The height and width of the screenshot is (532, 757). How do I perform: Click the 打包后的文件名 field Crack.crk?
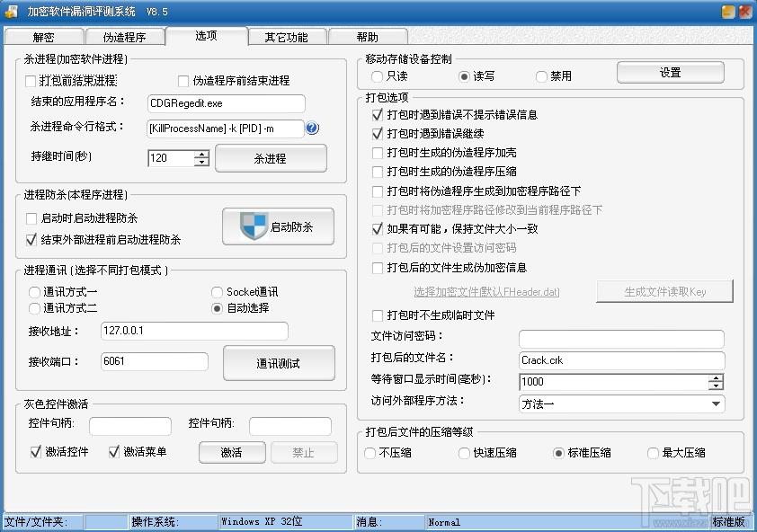point(622,360)
